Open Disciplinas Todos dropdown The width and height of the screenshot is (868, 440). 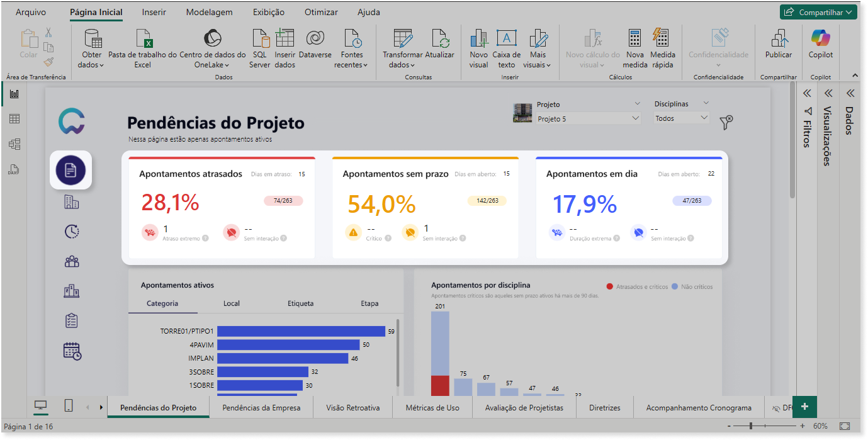[x=682, y=118]
